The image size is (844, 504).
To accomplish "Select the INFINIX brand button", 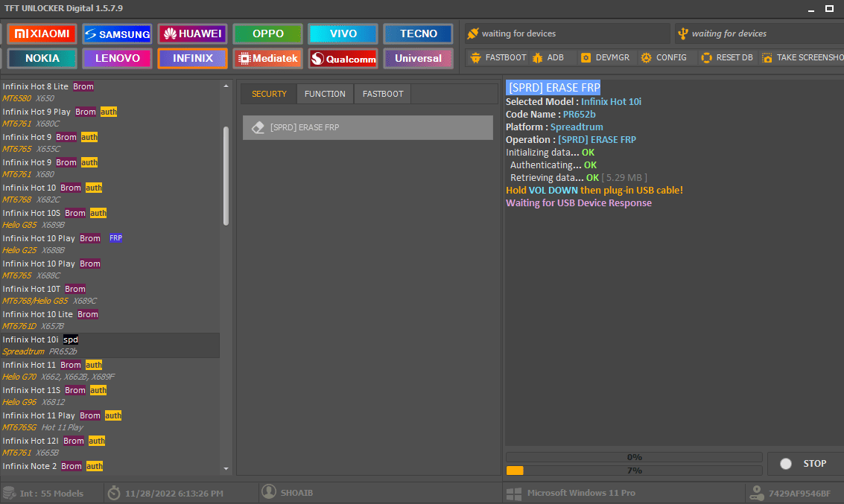I will 193,58.
